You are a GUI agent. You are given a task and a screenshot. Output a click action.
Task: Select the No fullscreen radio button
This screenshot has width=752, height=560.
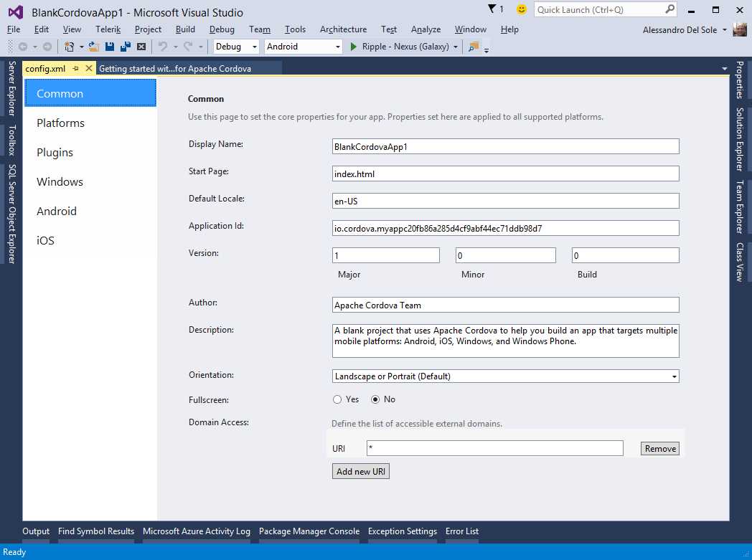click(376, 399)
